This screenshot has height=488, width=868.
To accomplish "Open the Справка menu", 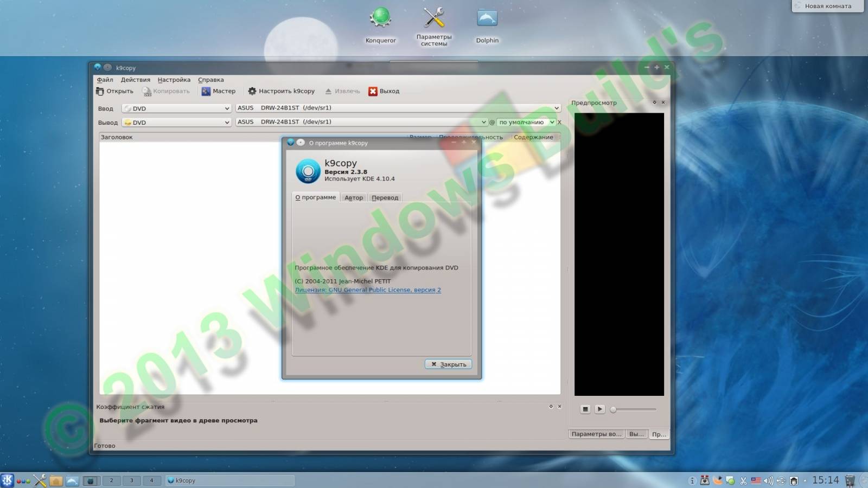I will tap(210, 80).
